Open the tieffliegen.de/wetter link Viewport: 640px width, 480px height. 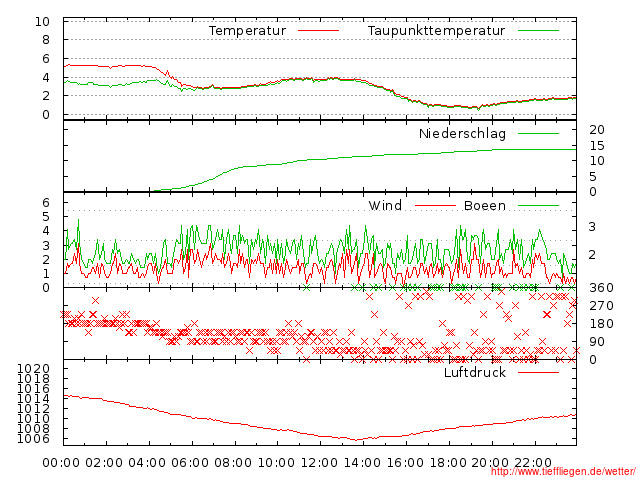click(x=563, y=472)
